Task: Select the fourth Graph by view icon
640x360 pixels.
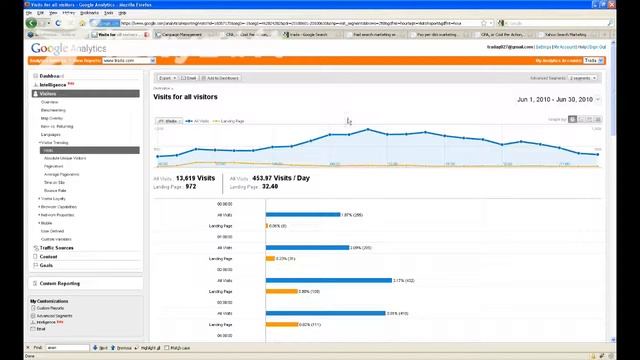Action: pos(598,119)
